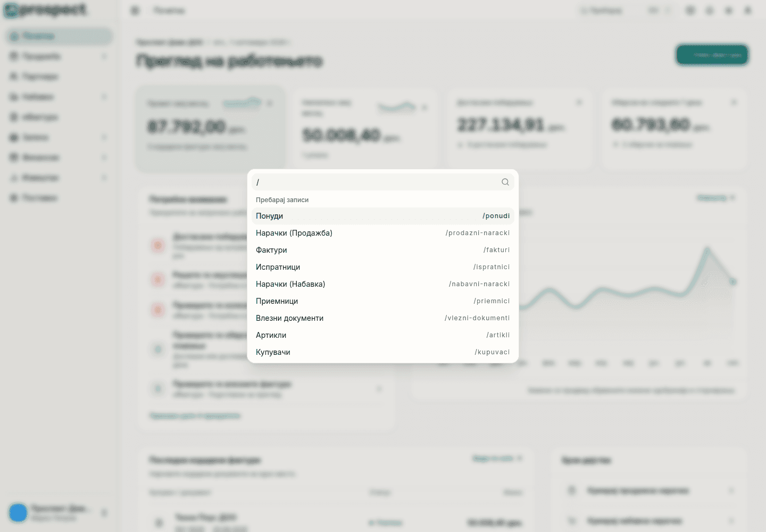The image size is (766, 532).
Task: Choose the Фактури entry
Action: 382,250
